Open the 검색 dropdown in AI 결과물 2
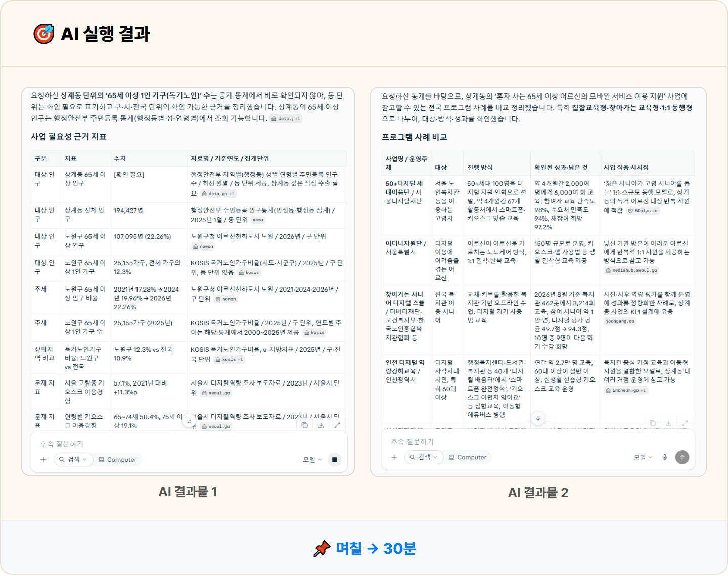 click(x=424, y=457)
